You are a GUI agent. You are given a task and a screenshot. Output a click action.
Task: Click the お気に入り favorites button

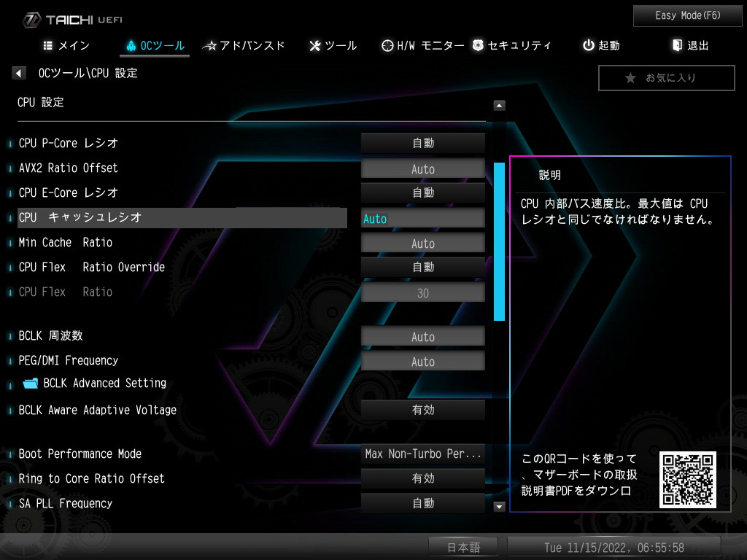tap(667, 78)
